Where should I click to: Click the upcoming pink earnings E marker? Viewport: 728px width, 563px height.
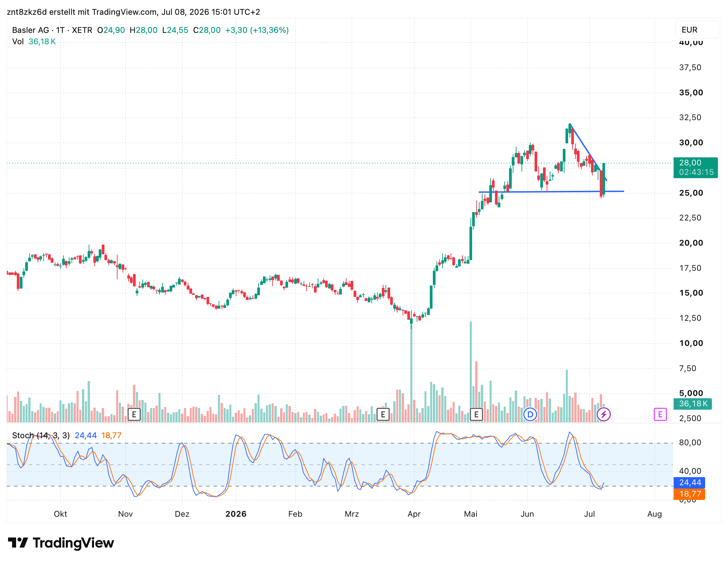pos(660,415)
